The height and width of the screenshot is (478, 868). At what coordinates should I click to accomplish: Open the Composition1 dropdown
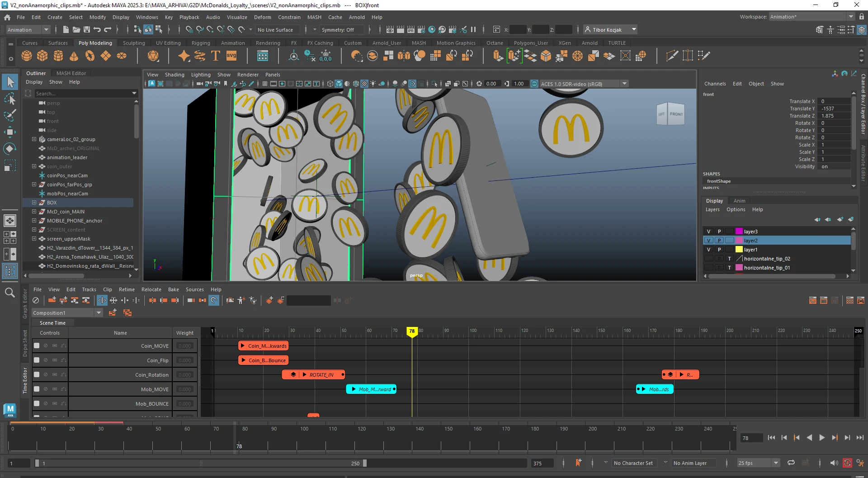[x=67, y=313]
